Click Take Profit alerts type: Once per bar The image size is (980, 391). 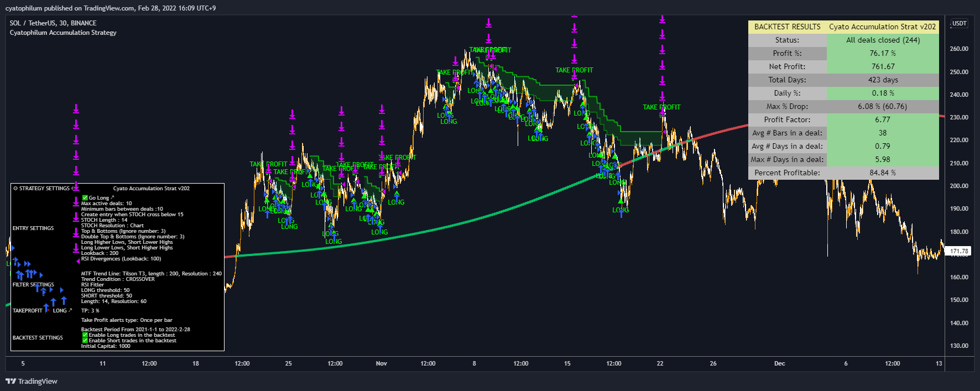(127, 320)
